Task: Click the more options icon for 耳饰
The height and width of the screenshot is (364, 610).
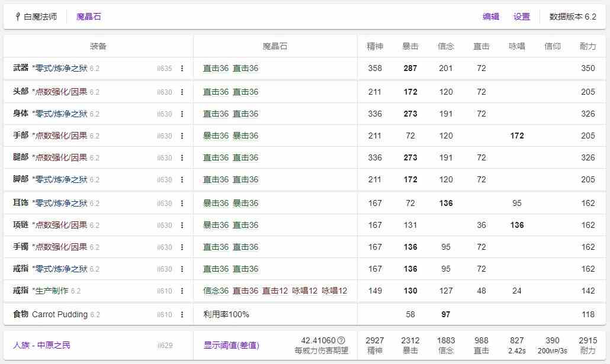Action: tap(182, 204)
